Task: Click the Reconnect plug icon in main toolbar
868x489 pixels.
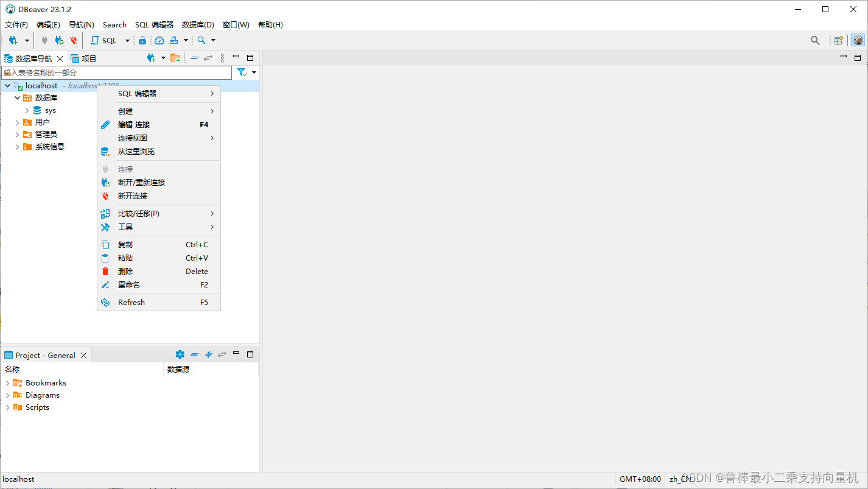Action: (59, 40)
